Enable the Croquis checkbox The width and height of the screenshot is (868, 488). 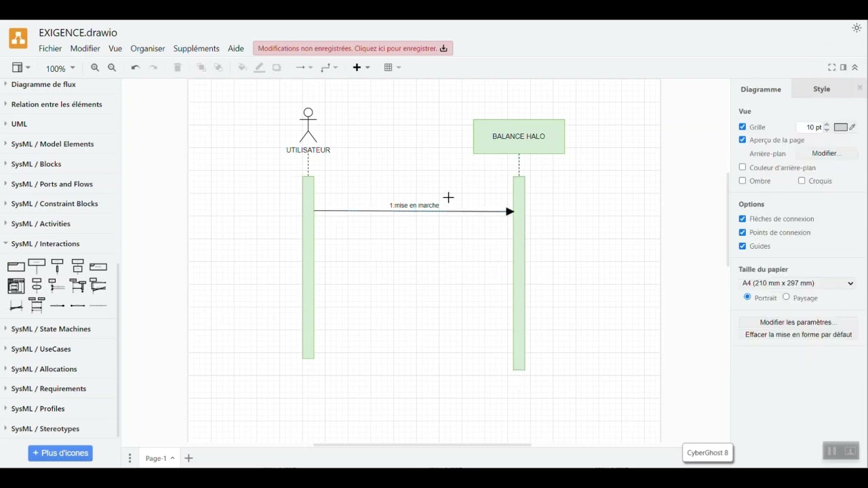[802, 181]
